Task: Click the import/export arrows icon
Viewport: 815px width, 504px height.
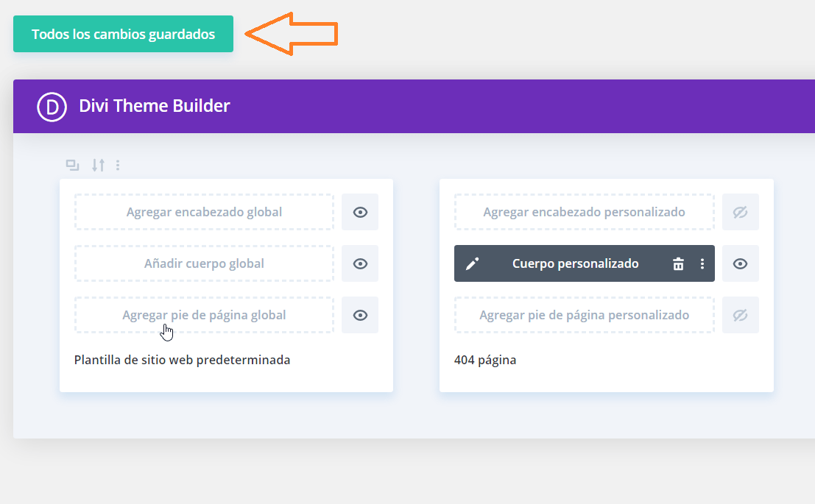Action: [98, 166]
